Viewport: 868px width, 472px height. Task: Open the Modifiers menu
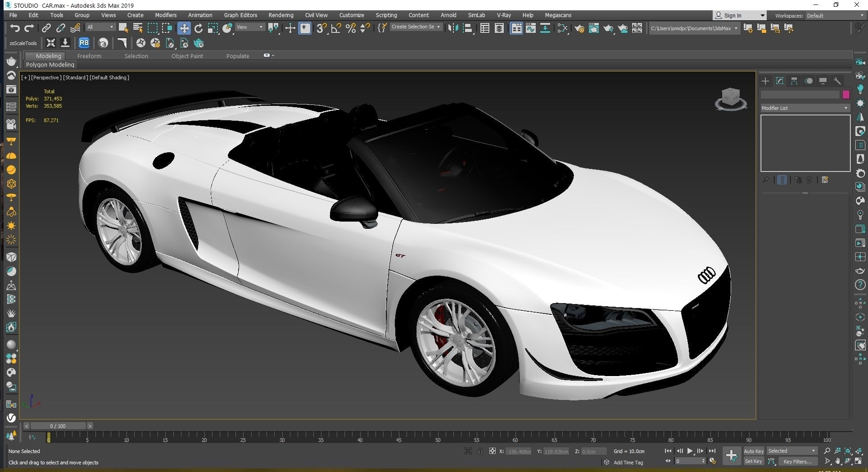pyautogui.click(x=166, y=15)
